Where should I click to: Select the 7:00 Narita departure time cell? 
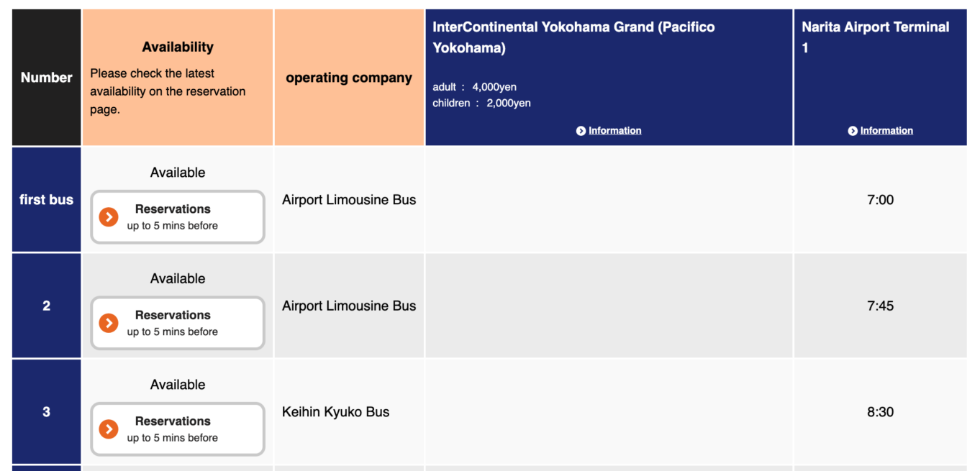[880, 200]
